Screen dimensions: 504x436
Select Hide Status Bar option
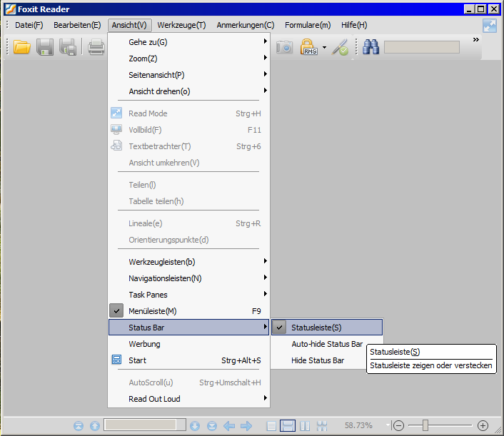pyautogui.click(x=327, y=360)
